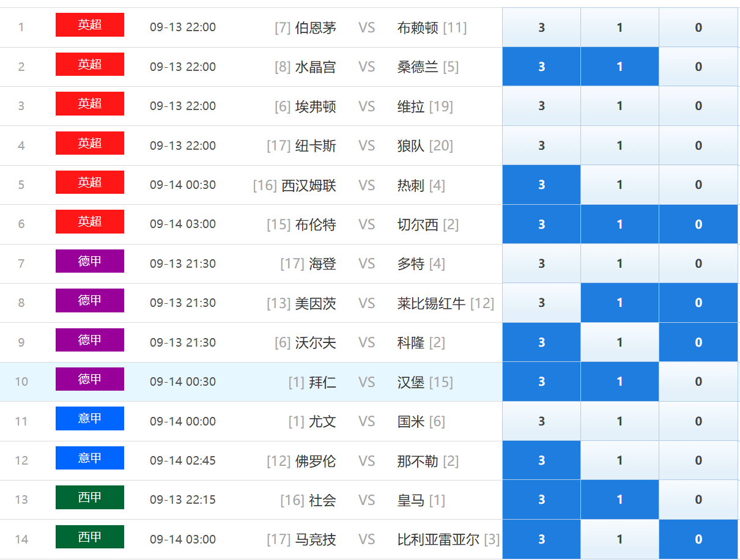The image size is (740, 560).
Task: Click time 09-14 00:00
Action: 183,421
